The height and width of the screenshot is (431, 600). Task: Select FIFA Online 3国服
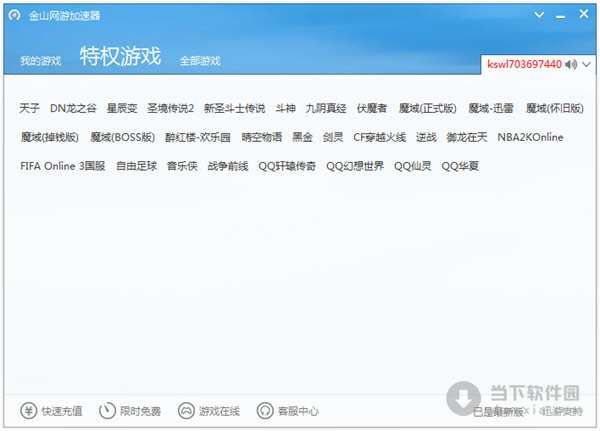click(63, 166)
